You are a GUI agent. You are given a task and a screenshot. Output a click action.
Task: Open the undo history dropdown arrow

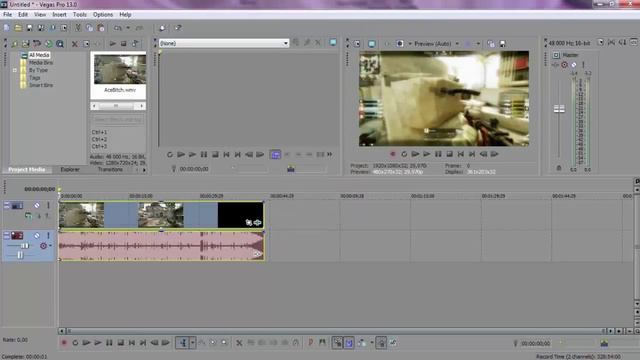click(x=128, y=28)
